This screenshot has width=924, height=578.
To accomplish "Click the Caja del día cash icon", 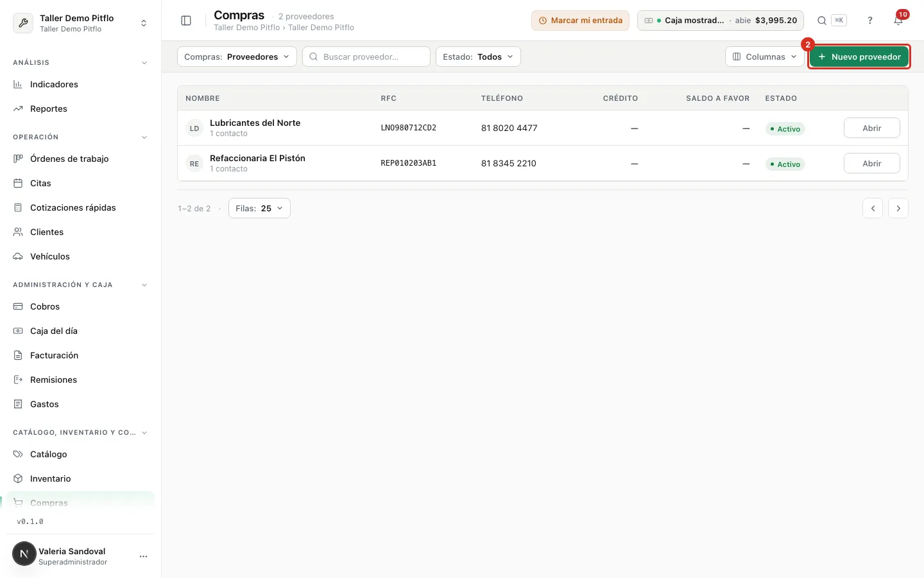I will (x=18, y=331).
